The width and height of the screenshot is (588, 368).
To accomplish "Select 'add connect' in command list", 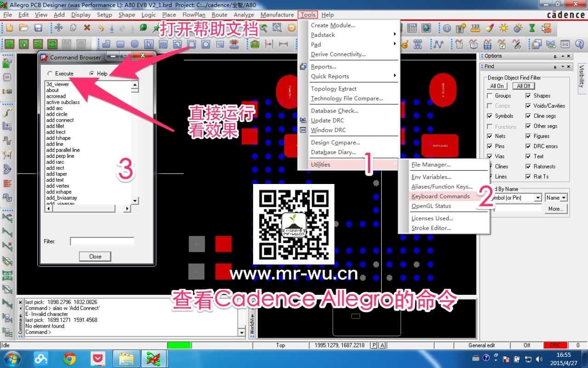I will (x=60, y=120).
